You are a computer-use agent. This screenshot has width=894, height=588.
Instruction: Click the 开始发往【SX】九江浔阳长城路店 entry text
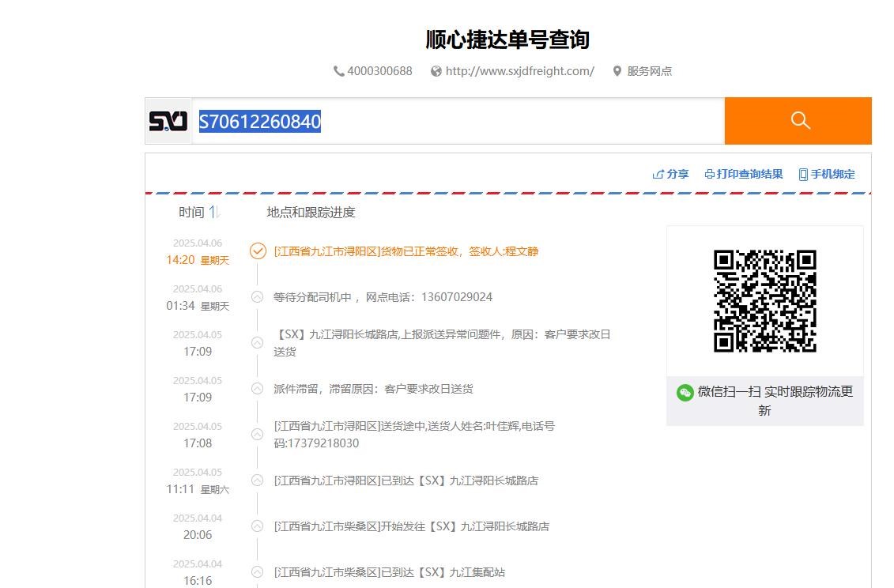[411, 526]
